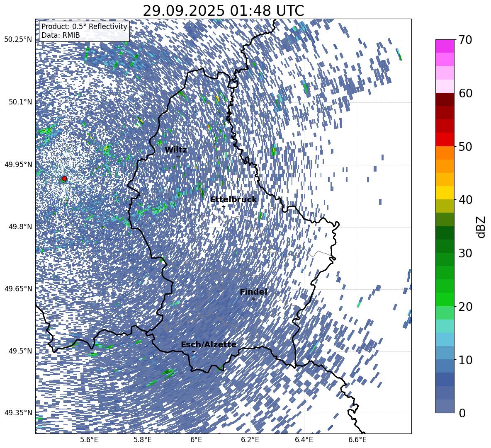Click the 49.95°N latitude label
Screen dimensions: 491x448
[18, 165]
